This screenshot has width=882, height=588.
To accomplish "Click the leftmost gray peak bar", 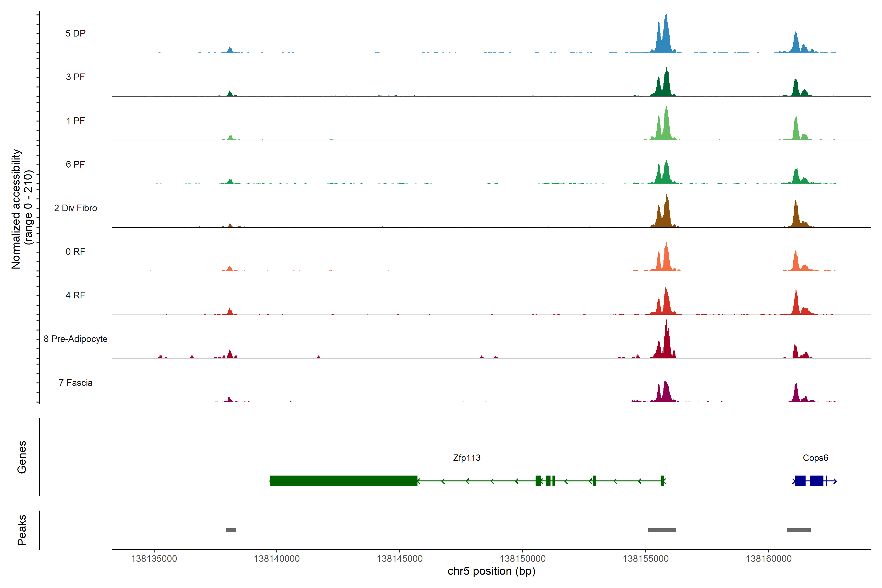I will coord(231,530).
